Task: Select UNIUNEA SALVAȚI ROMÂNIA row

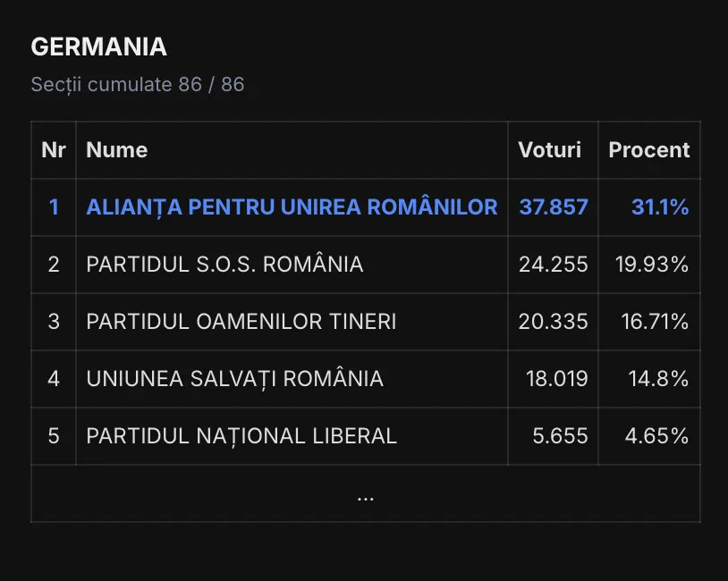Action: (x=235, y=379)
